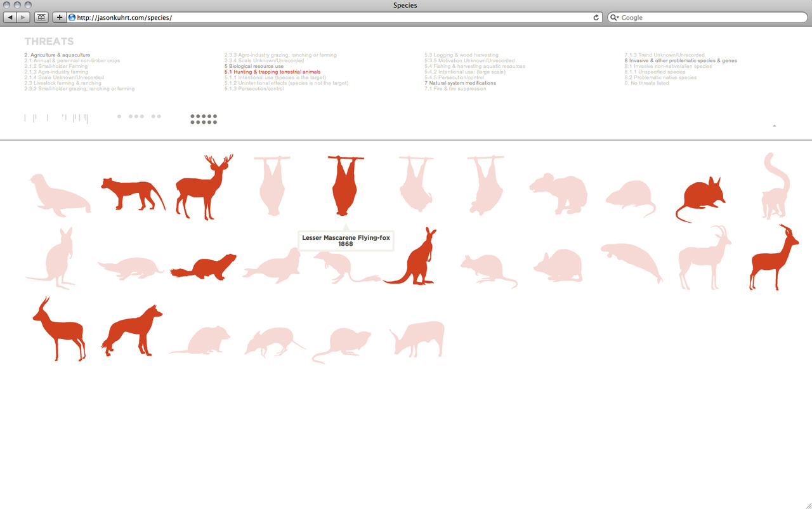Collapse the THREATS panel via the small triangle

[774, 125]
